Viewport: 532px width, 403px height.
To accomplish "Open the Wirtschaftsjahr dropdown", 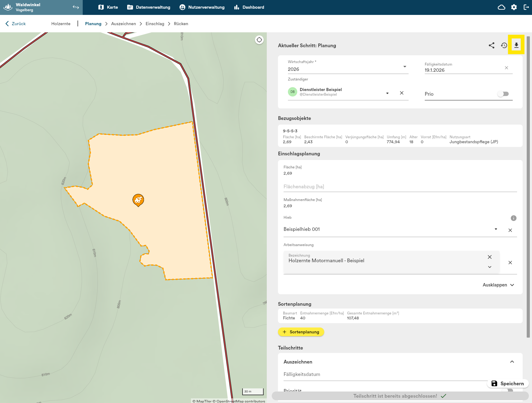I will [405, 67].
